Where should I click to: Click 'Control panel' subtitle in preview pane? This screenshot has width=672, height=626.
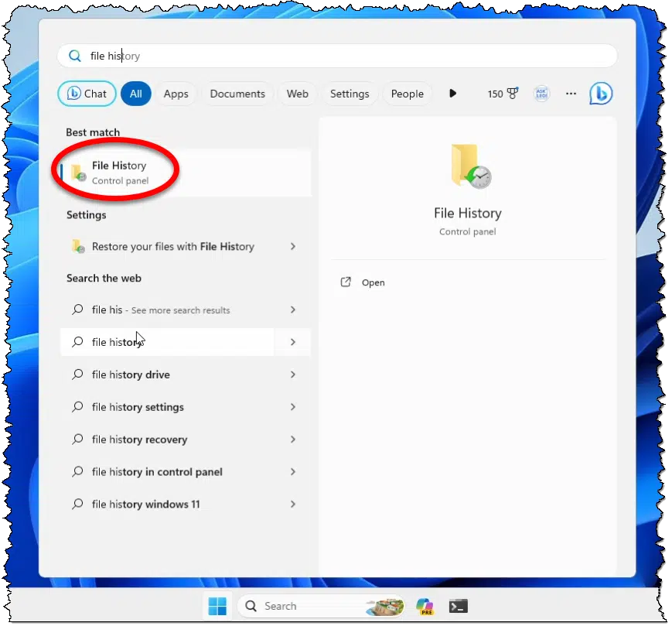pyautogui.click(x=468, y=231)
